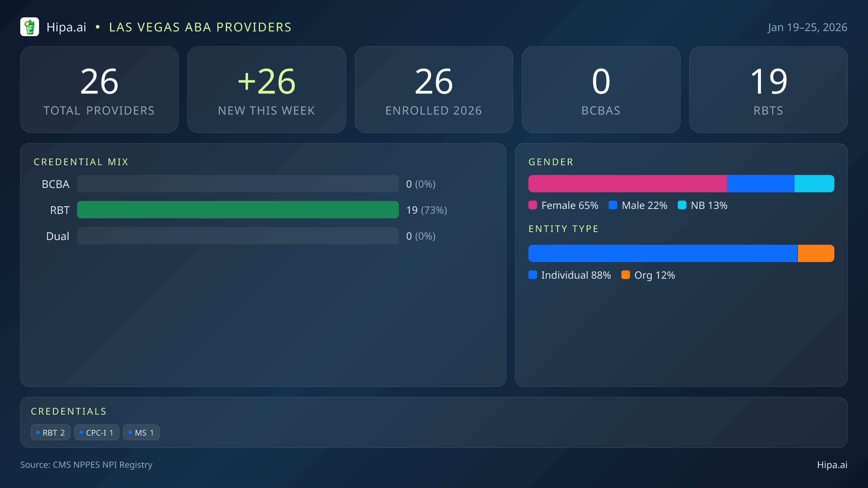The width and height of the screenshot is (868, 488).
Task: Select the RBT credential chip
Action: pyautogui.click(x=51, y=433)
